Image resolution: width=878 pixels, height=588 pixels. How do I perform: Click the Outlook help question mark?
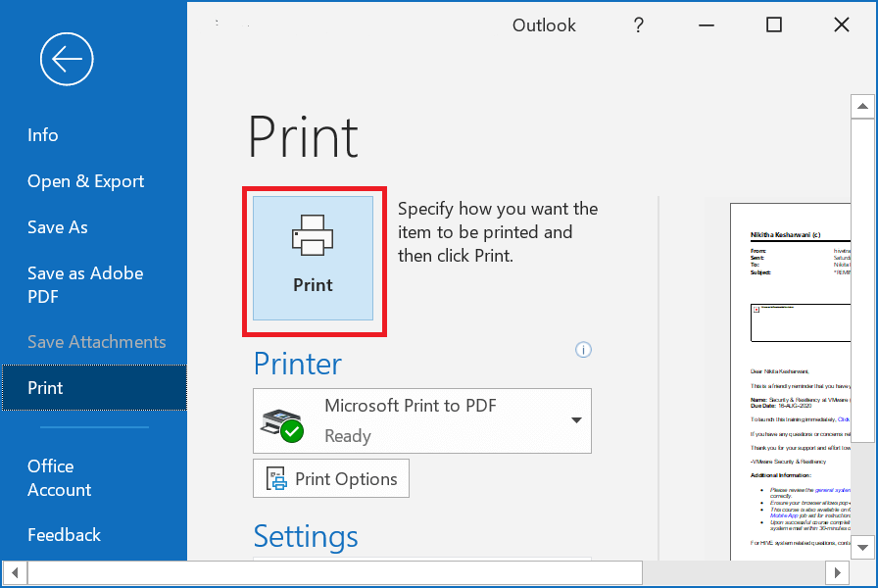(638, 25)
